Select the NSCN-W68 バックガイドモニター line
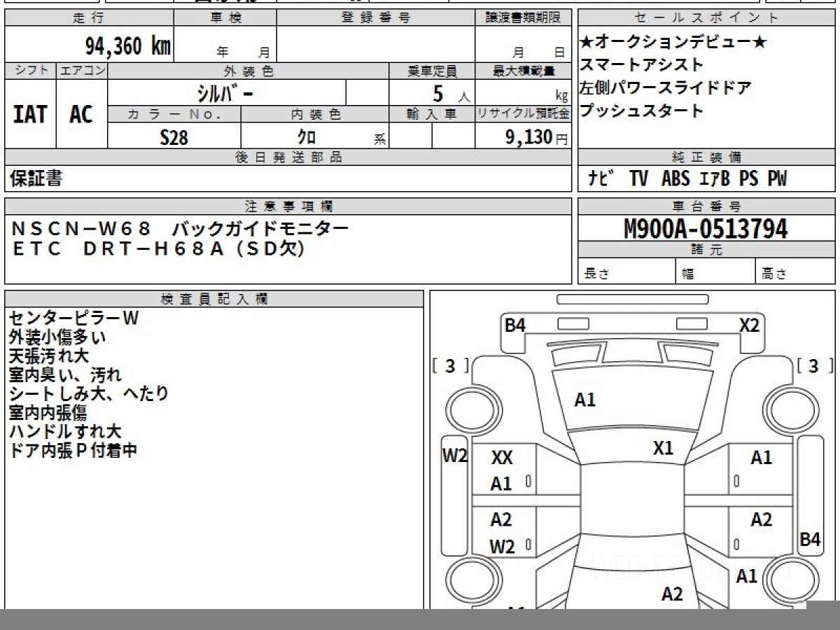Image resolution: width=840 pixels, height=630 pixels. [x=180, y=228]
